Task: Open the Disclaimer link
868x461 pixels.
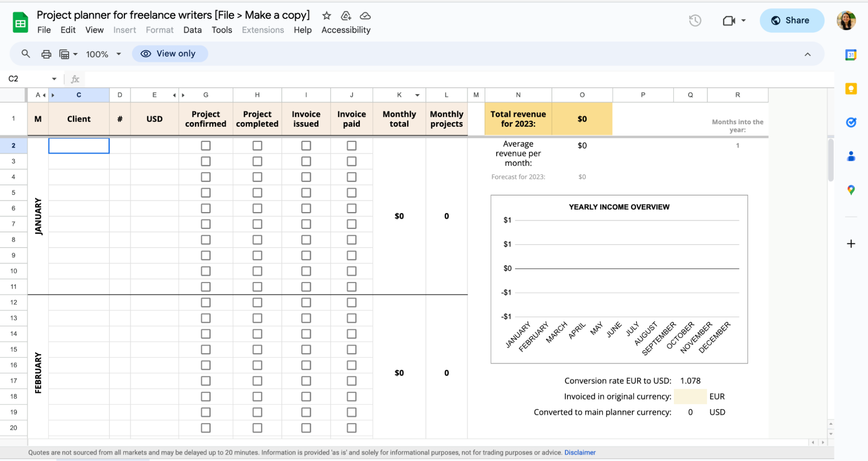Action: [580, 452]
